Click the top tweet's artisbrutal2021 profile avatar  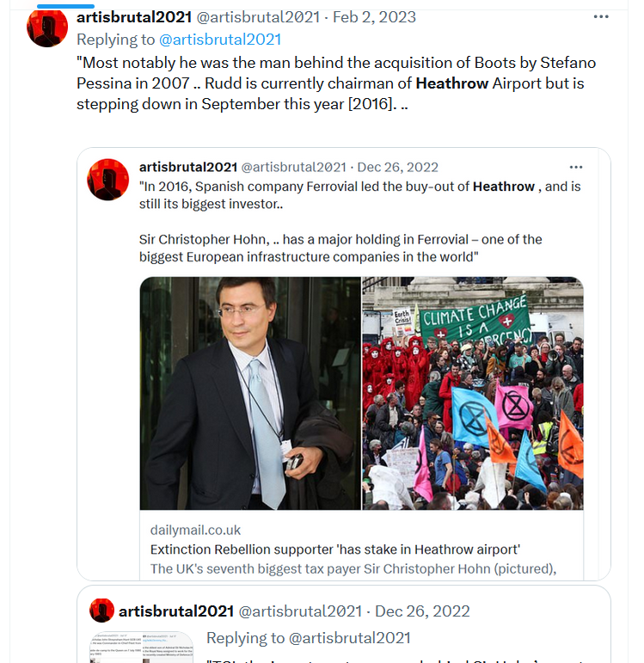pos(47,28)
